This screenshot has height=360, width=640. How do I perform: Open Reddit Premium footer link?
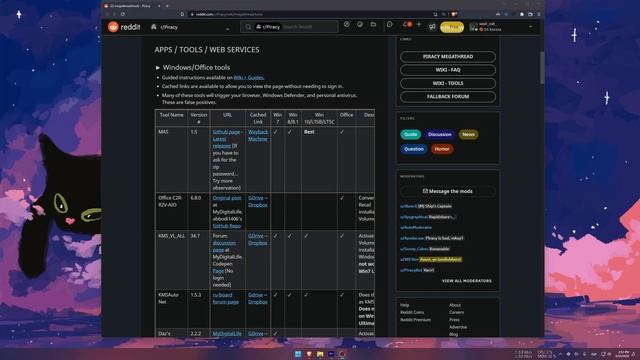click(415, 320)
